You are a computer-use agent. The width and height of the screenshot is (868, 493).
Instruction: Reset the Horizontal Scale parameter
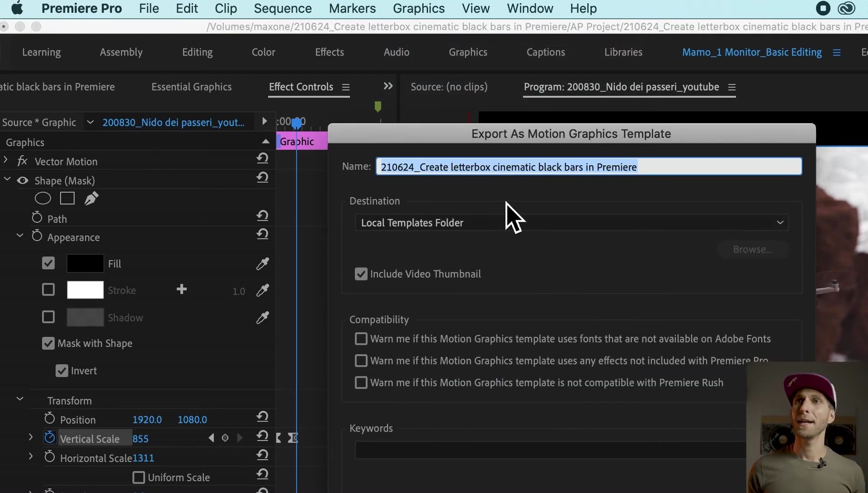(x=262, y=455)
